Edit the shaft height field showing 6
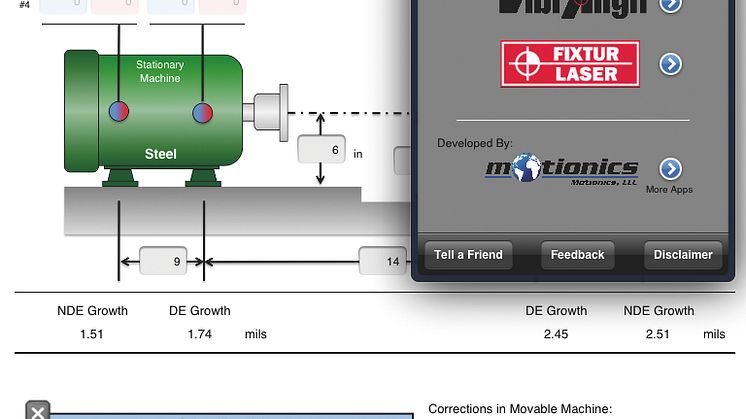The width and height of the screenshot is (746, 419). coord(321,152)
